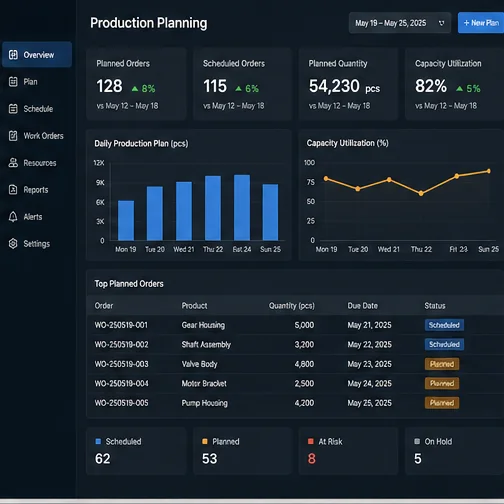The image size is (504, 504).
Task: Click the green up arrow next to 6%
Action: click(x=238, y=89)
